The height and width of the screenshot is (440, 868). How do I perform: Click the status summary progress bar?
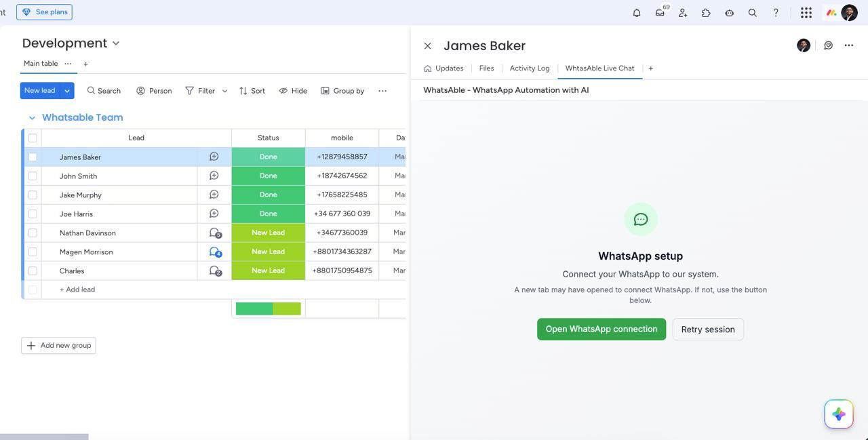click(x=269, y=308)
